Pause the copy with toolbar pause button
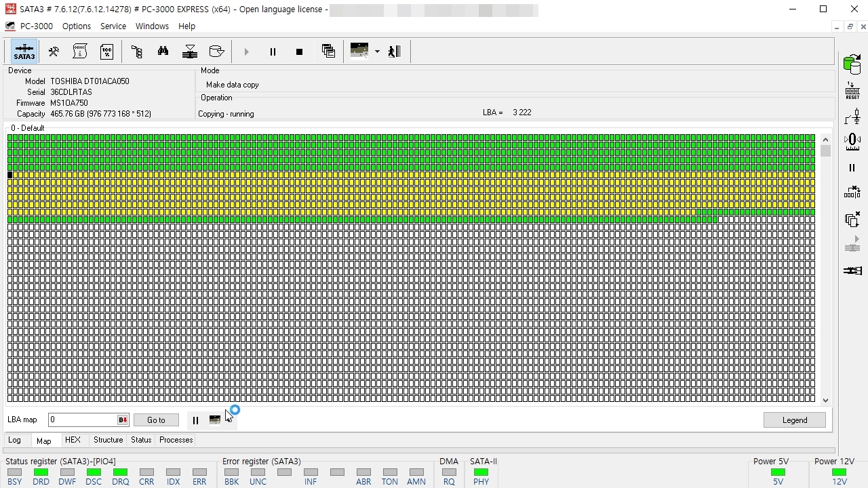The height and width of the screenshot is (488, 868). 273,52
